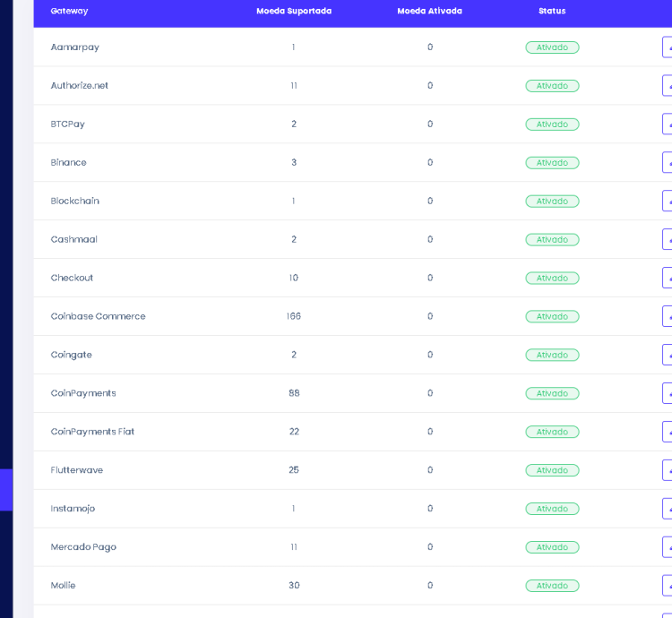Image resolution: width=672 pixels, height=618 pixels.
Task: Click the Ativado badge for Aamarpay
Action: (x=552, y=47)
